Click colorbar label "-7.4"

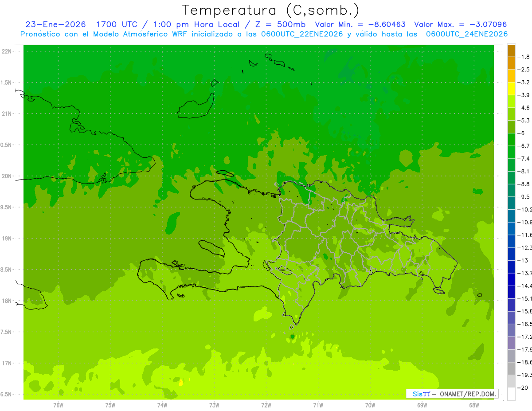pyautogui.click(x=524, y=159)
